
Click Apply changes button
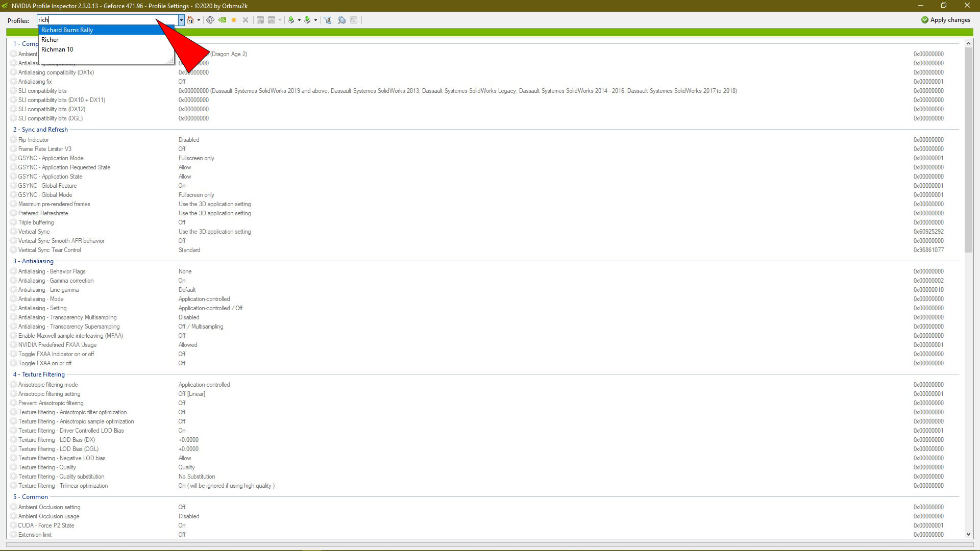point(946,20)
